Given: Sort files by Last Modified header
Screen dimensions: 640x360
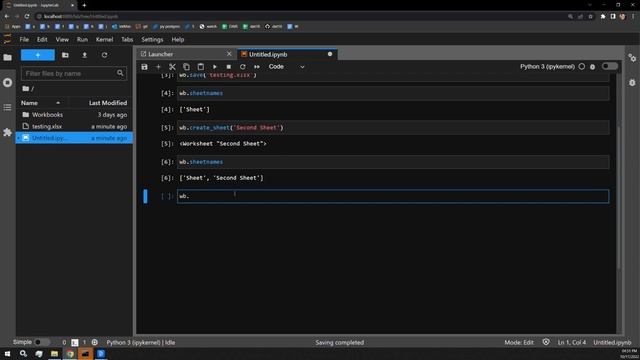Looking at the screenshot, I should pyautogui.click(x=108, y=103).
